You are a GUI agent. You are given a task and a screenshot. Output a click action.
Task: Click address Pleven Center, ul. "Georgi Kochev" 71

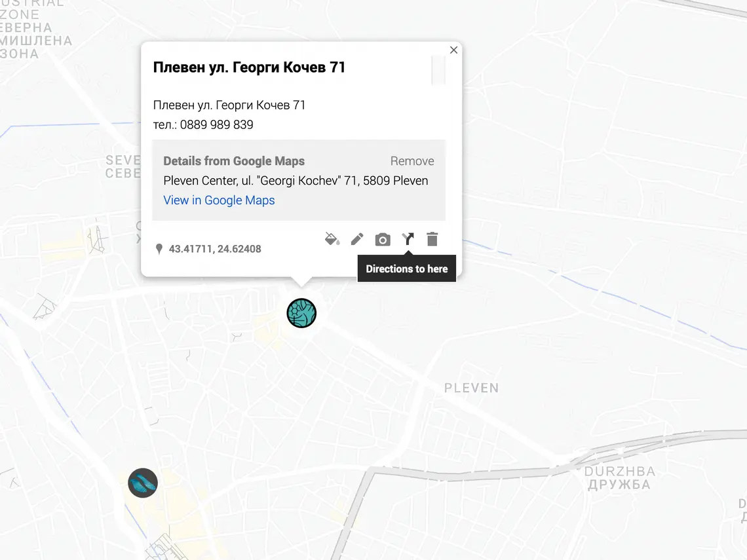tap(260, 181)
